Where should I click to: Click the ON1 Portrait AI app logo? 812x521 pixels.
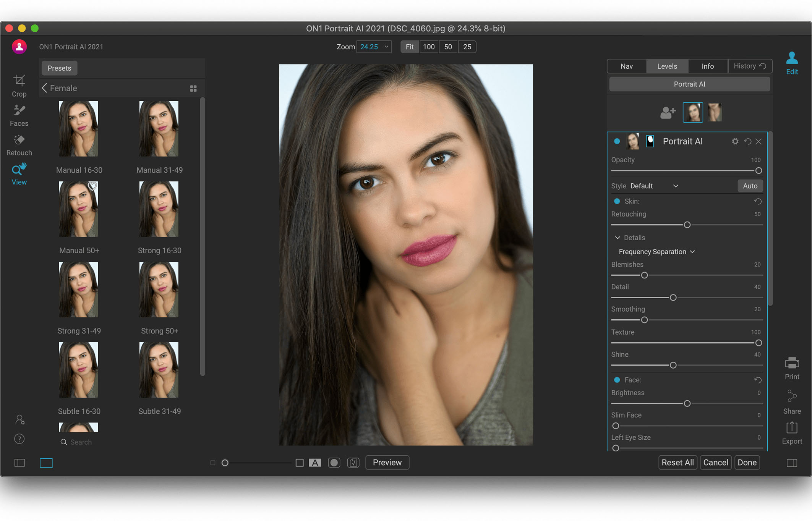[19, 47]
